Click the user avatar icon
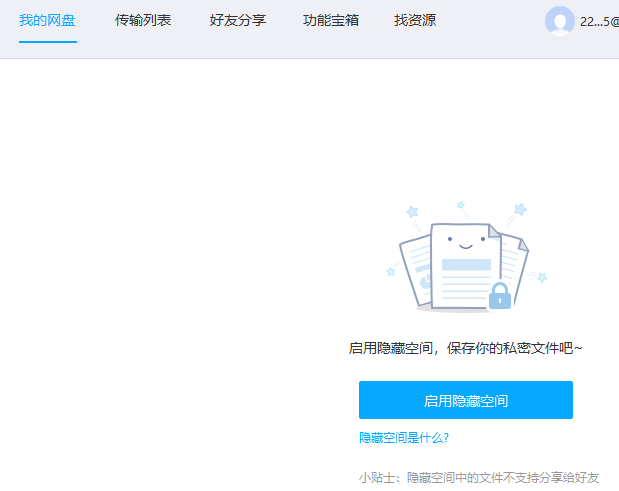 (x=559, y=21)
